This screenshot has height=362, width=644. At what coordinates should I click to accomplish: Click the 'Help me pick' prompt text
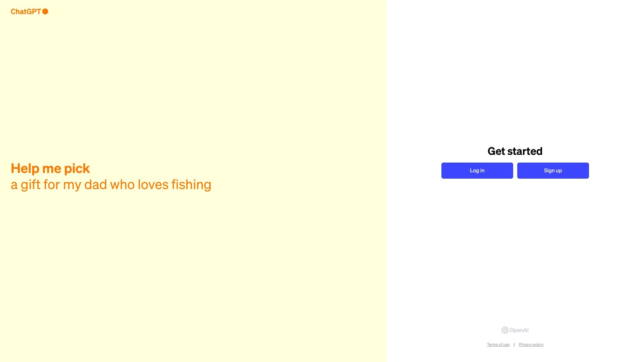[50, 168]
